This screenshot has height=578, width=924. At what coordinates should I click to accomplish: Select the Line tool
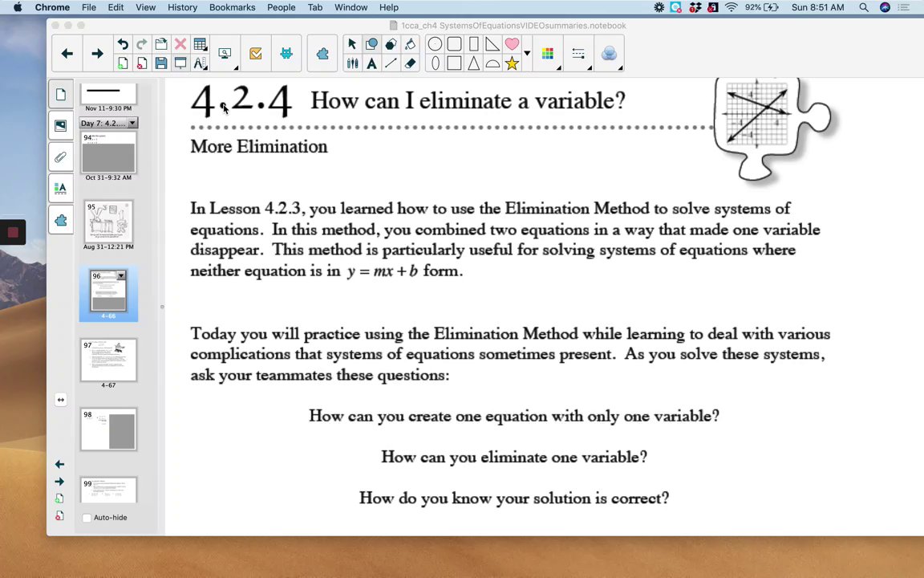click(x=391, y=63)
